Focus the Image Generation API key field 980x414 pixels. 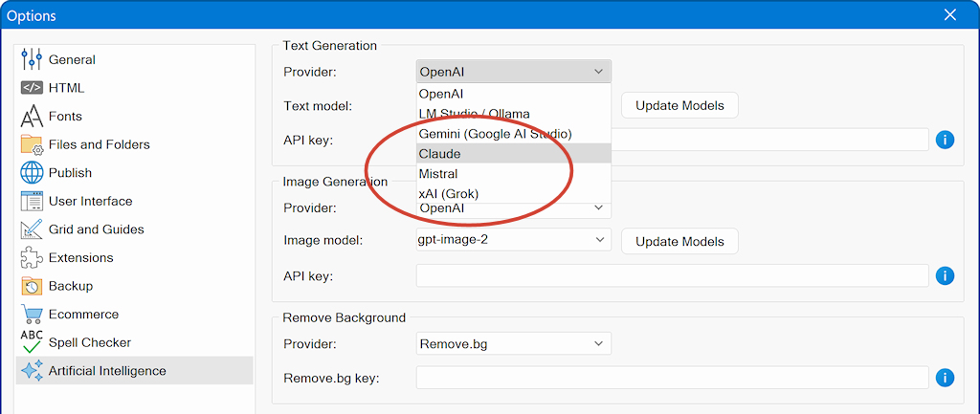point(673,275)
